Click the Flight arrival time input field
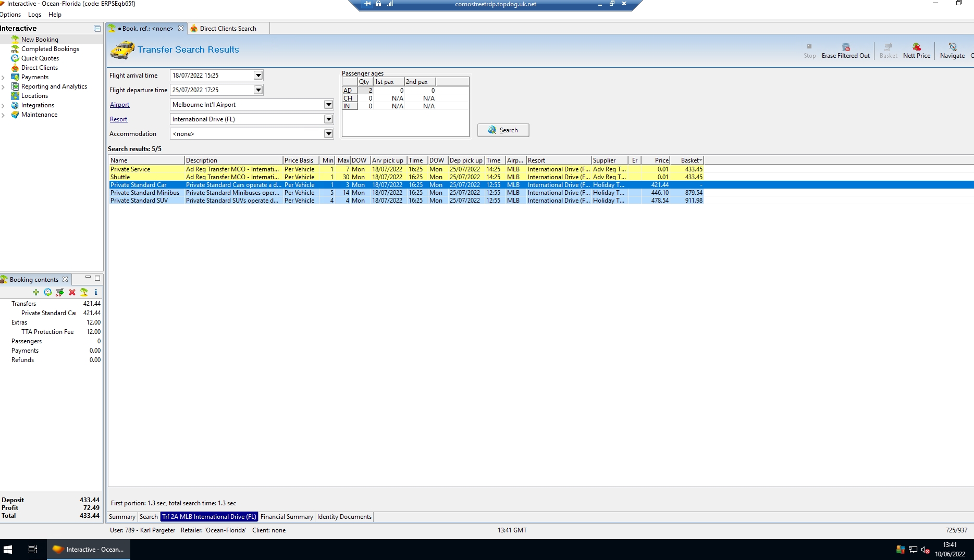 point(212,76)
